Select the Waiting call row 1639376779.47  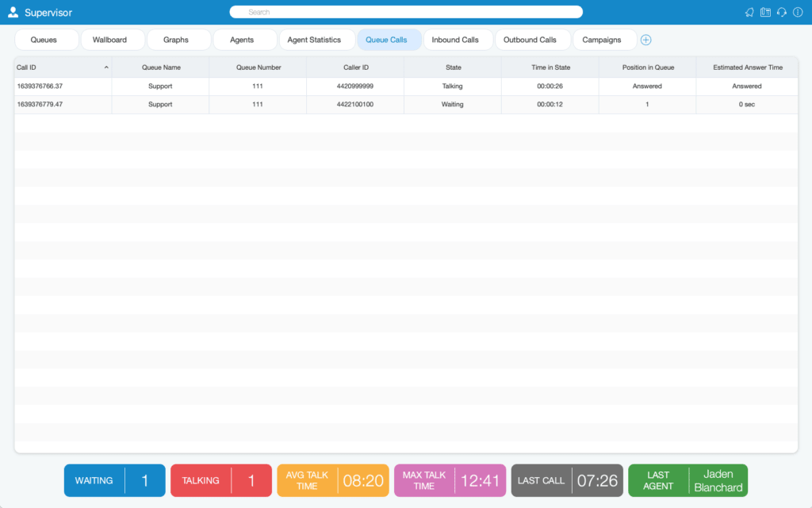pos(406,104)
